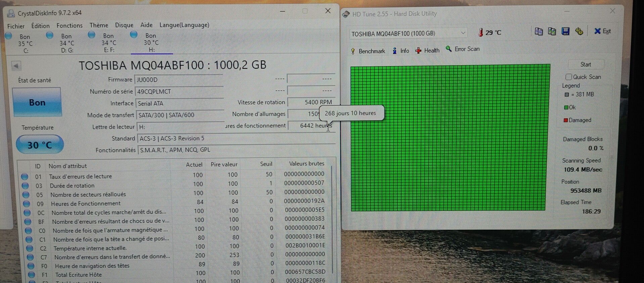Click the "109.4 MB/sec" scanning speed value
Screen dimensions: 644x283
tap(583, 169)
